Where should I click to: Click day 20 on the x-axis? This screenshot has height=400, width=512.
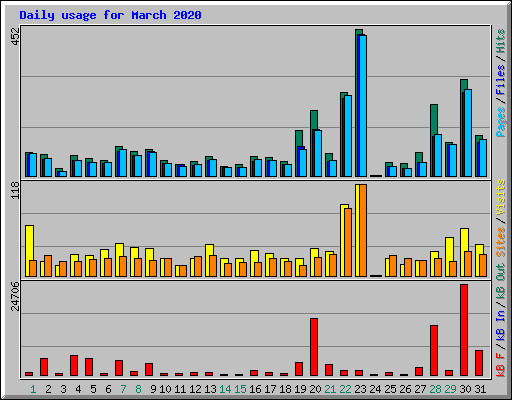click(316, 389)
